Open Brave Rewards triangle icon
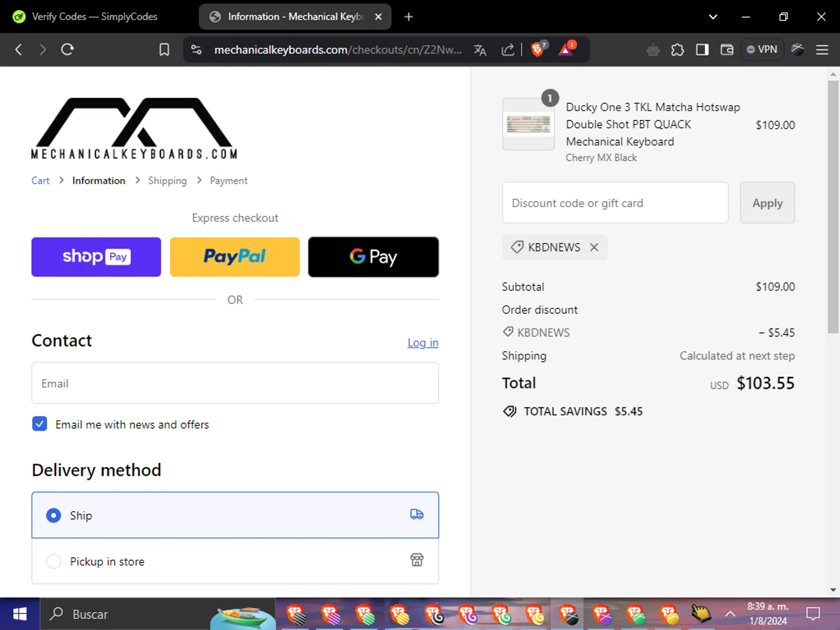This screenshot has height=630, width=840. 567,49
